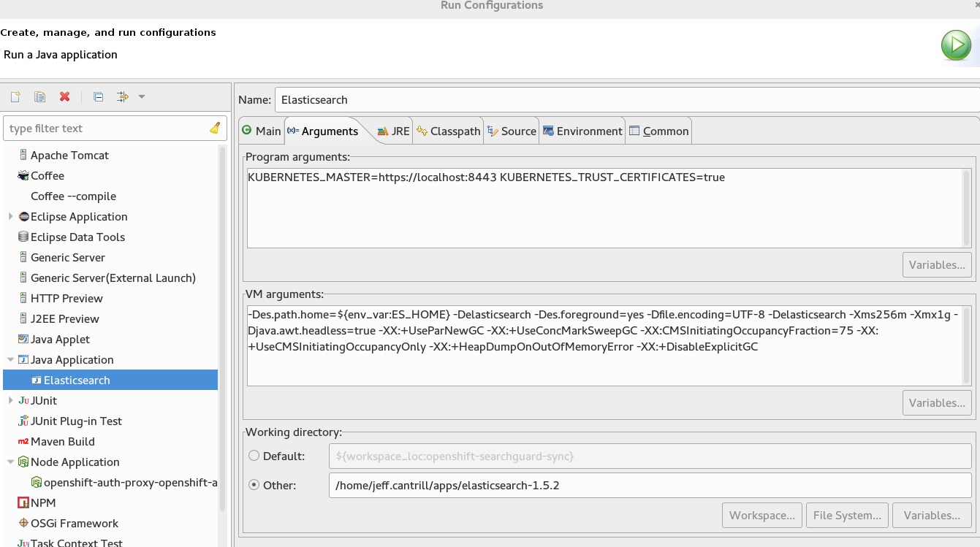The image size is (980, 547).
Task: Click the Generic Server icon
Action: click(23, 257)
